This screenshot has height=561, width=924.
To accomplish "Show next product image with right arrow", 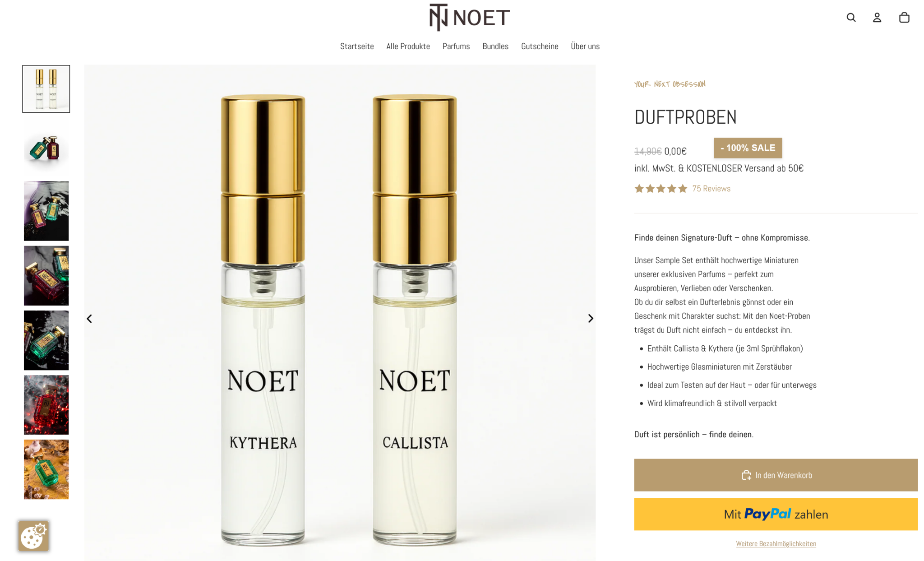I will coord(590,319).
